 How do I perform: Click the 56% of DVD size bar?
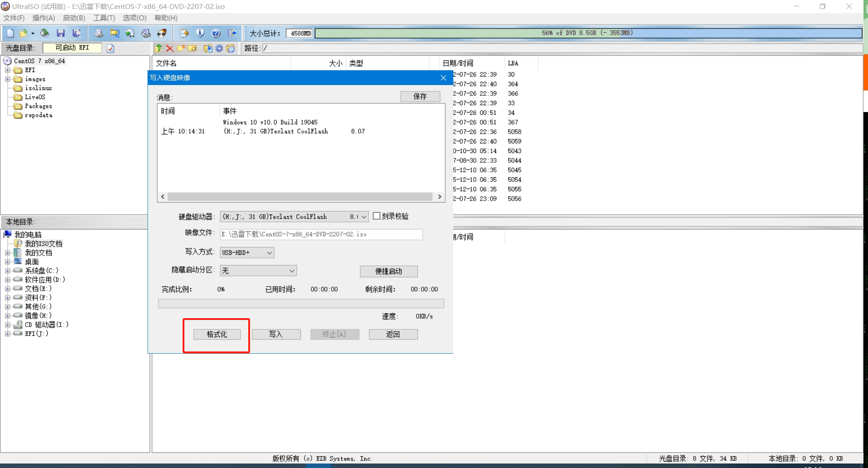point(588,33)
